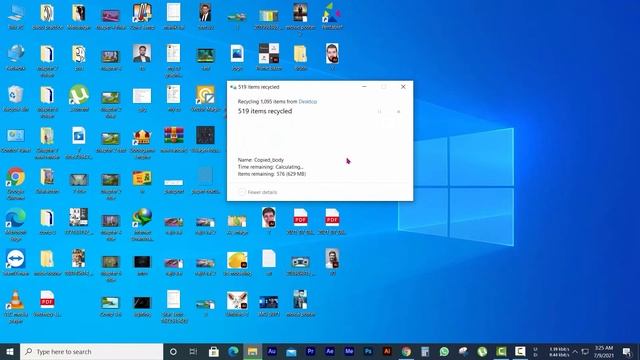
Task: Select Internet Download Manager desktop shortcut
Action: tap(142, 224)
